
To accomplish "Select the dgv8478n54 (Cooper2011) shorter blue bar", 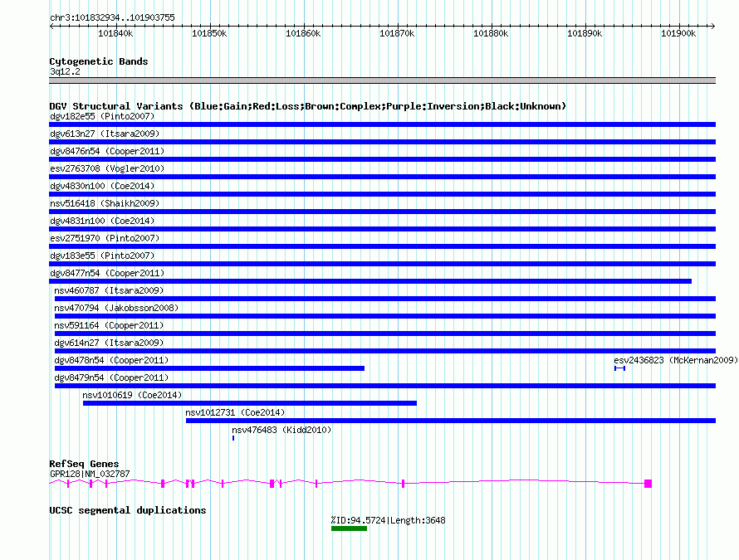I will point(209,368).
